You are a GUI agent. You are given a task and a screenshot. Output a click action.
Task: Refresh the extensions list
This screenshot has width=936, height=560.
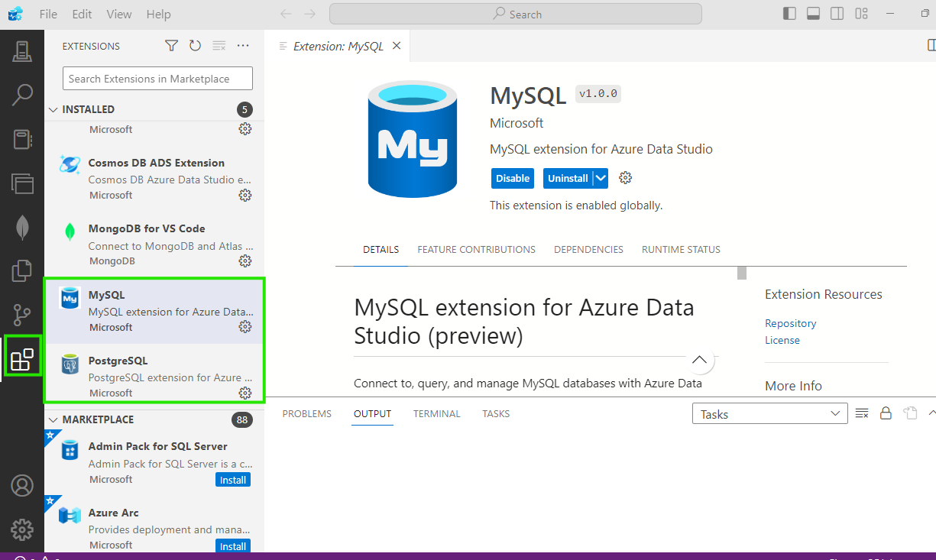pyautogui.click(x=195, y=46)
